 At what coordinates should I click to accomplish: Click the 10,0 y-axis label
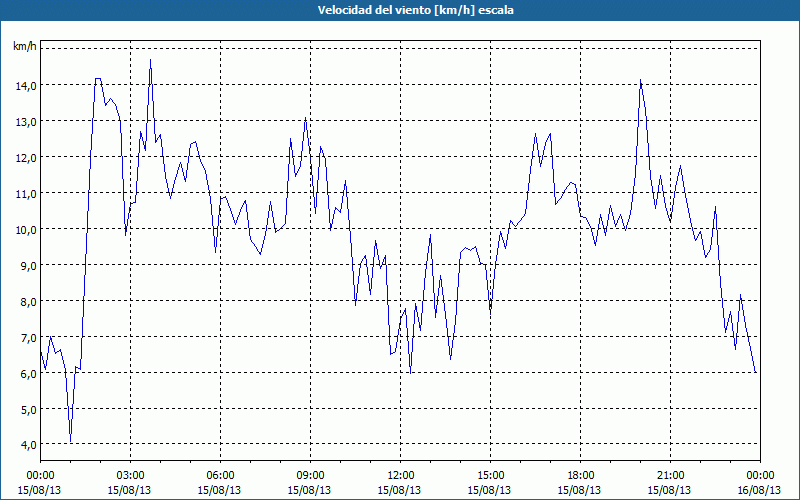point(26,230)
